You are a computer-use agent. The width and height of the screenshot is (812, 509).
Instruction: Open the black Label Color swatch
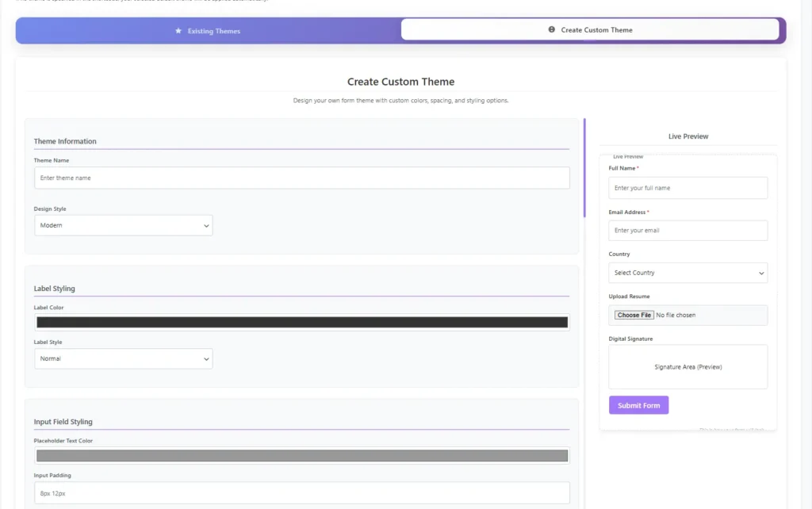click(301, 322)
